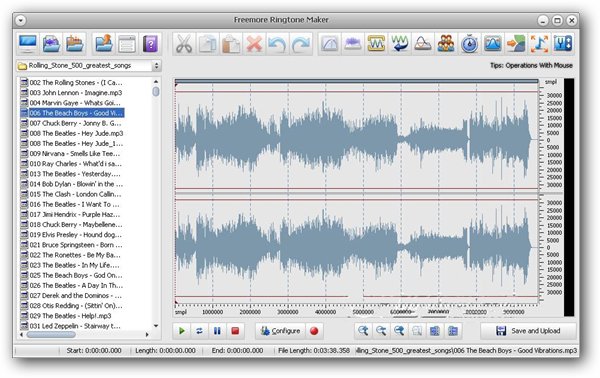Click the open folder icon in toolbar

click(x=75, y=44)
